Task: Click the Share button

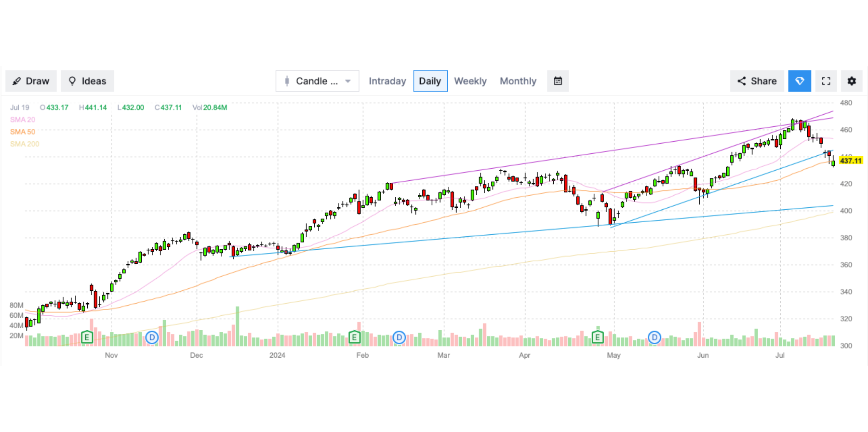Action: click(x=757, y=81)
